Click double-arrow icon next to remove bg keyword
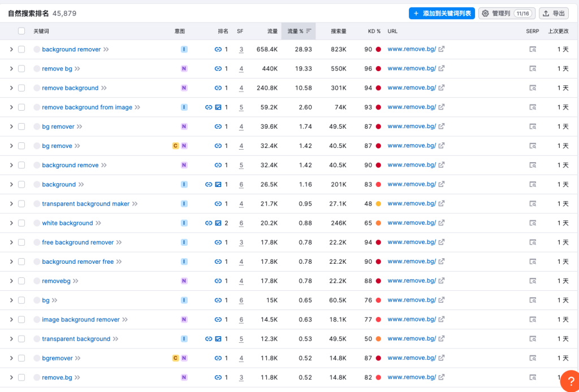Image resolution: width=579 pixels, height=392 pixels. click(x=77, y=68)
